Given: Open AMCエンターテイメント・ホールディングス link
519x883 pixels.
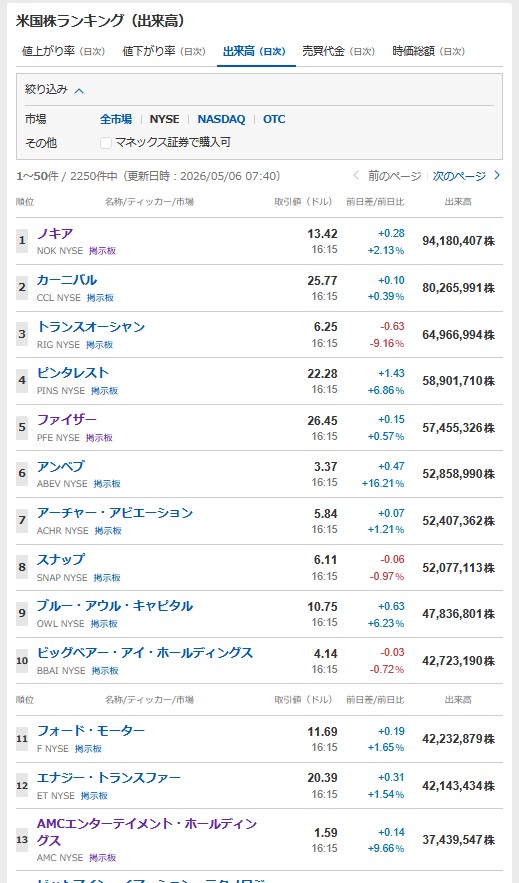Looking at the screenshot, I should (147, 832).
